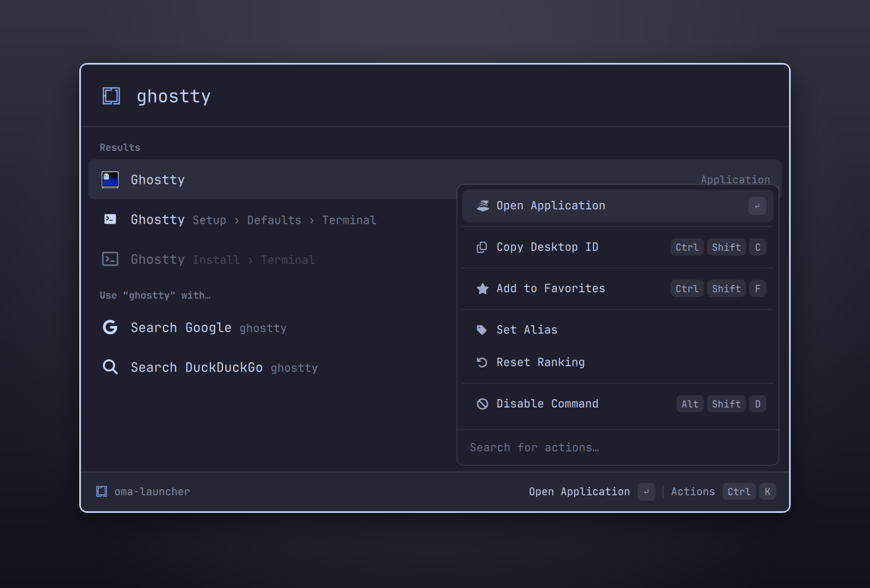The image size is (870, 588).
Task: Select Copy Desktop ID action
Action: tap(617, 247)
